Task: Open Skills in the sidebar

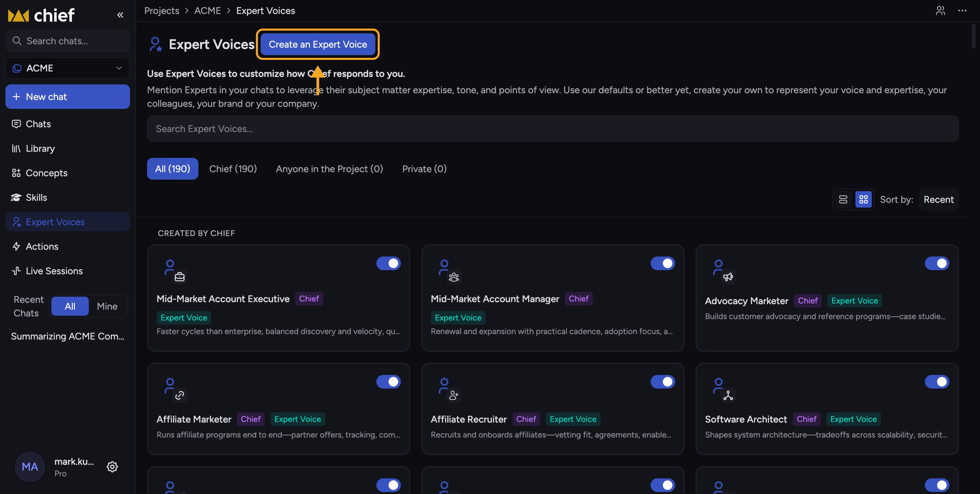Action: click(68, 197)
